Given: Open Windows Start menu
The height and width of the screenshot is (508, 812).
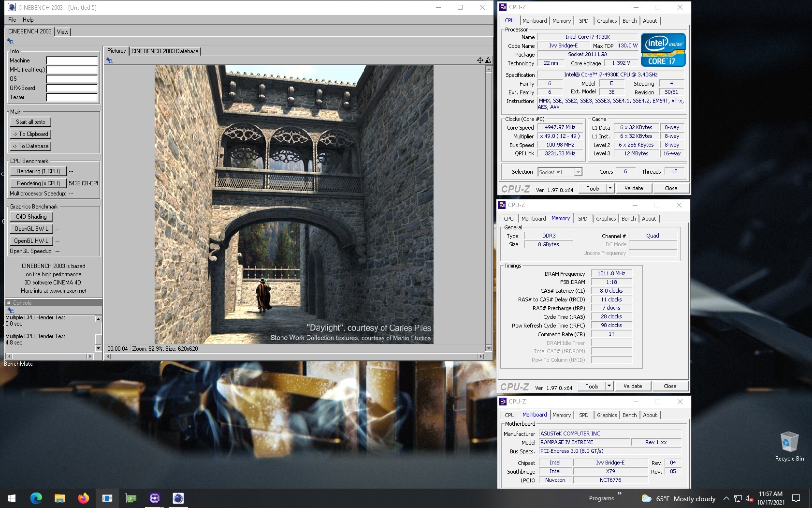Looking at the screenshot, I should pyautogui.click(x=12, y=498).
